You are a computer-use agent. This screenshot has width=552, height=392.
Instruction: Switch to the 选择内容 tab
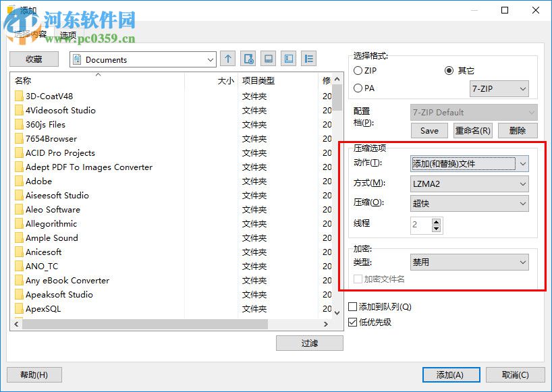(x=32, y=34)
